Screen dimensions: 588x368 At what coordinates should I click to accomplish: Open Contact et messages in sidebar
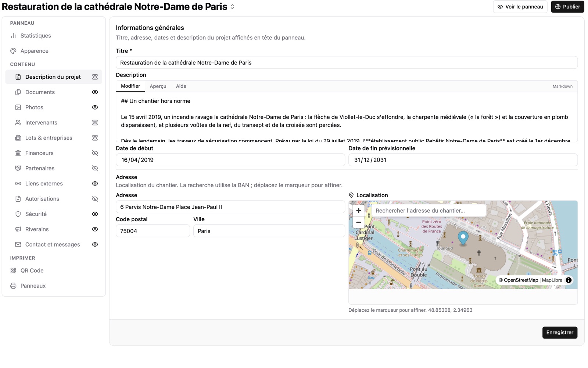click(x=53, y=244)
